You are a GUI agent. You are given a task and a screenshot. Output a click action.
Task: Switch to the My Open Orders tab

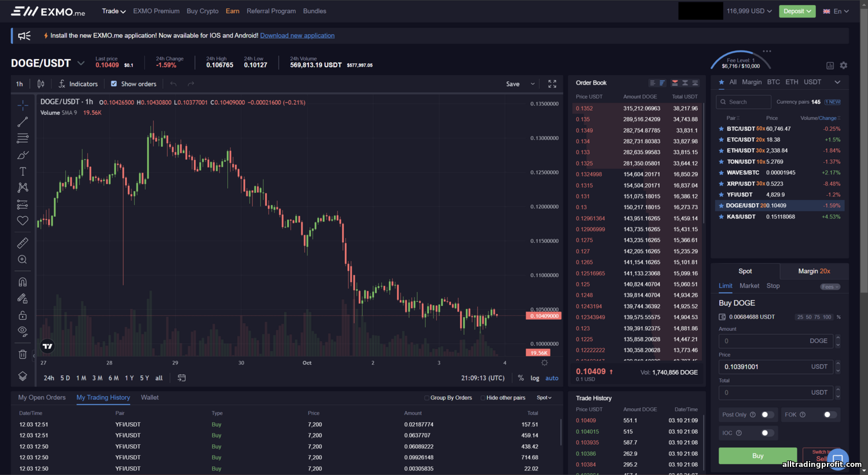(x=42, y=397)
